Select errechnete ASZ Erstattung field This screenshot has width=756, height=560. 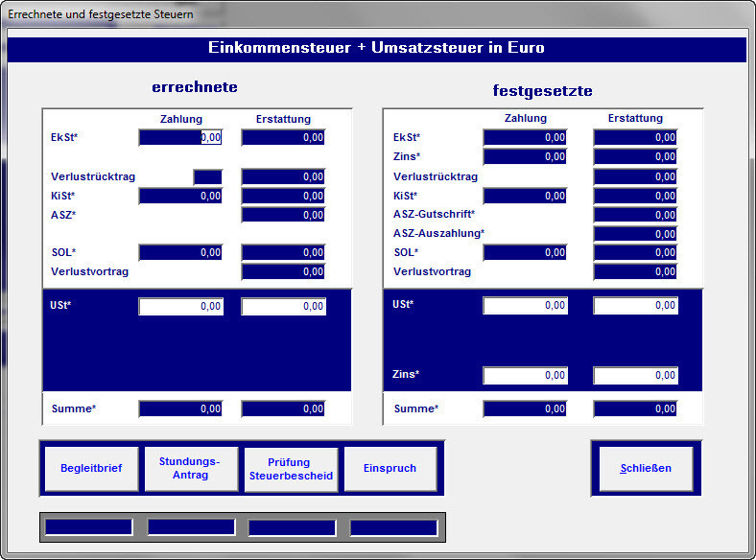point(283,215)
